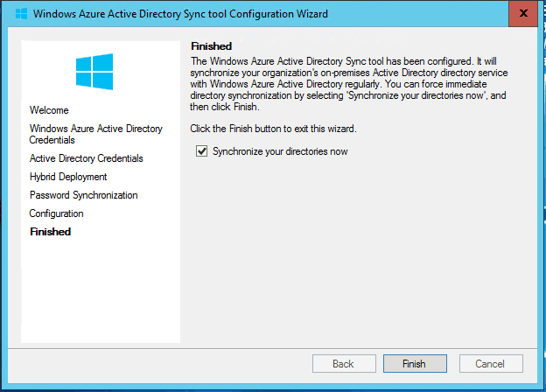The height and width of the screenshot is (392, 546).
Task: Click the Back button
Action: (x=344, y=364)
